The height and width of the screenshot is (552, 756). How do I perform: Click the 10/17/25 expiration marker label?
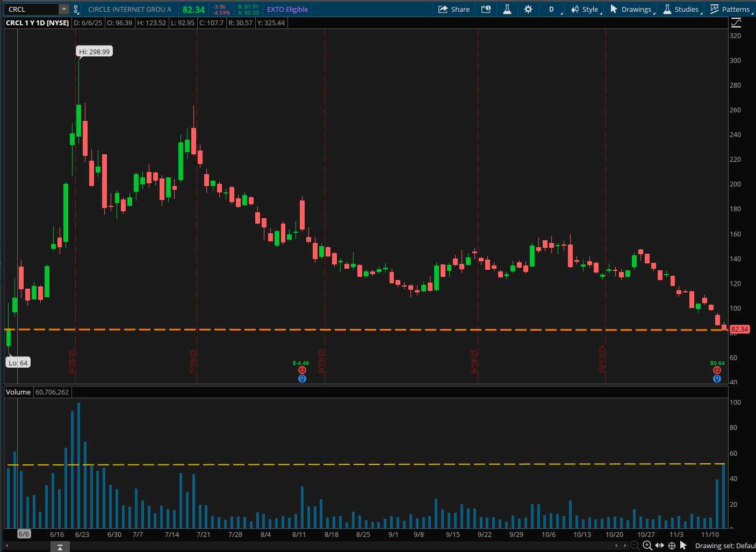pos(602,359)
